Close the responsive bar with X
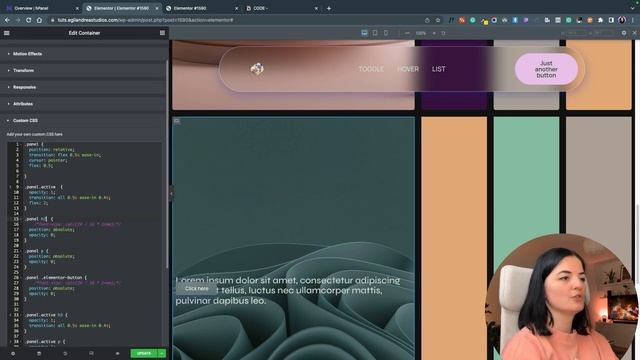The width and height of the screenshot is (640, 360). tap(634, 33)
